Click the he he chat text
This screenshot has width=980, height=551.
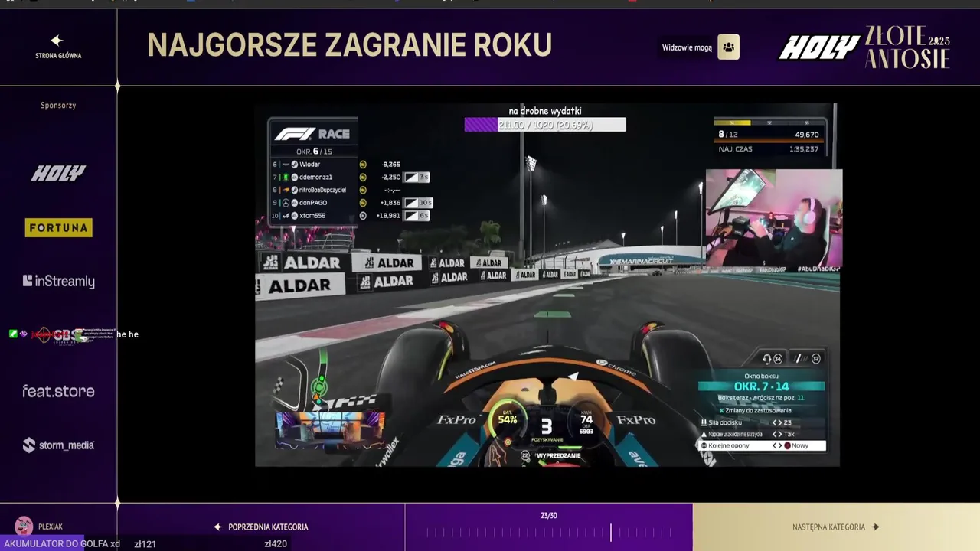[128, 334]
